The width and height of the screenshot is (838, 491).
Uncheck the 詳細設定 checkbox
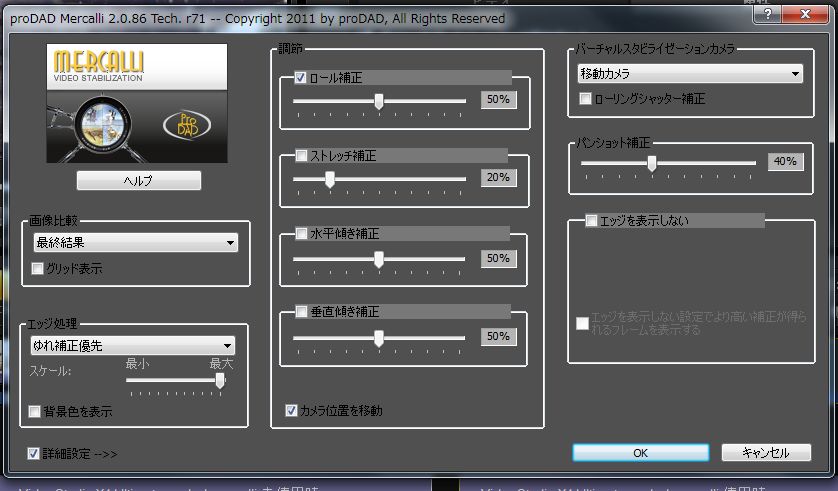33,454
